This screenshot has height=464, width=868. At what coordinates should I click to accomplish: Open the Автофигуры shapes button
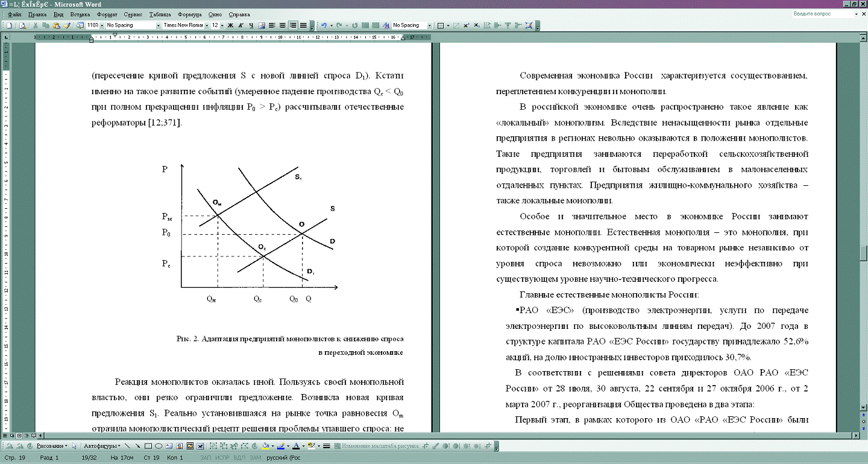point(101,447)
